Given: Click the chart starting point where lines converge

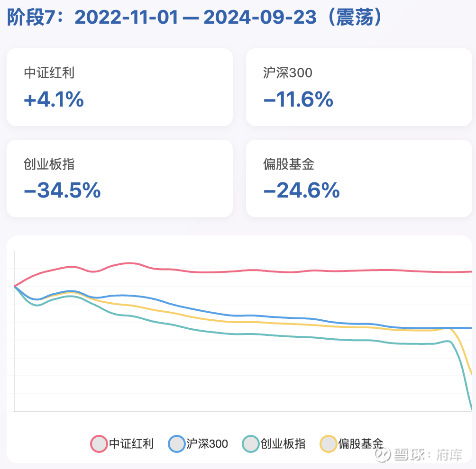Looking at the screenshot, I should pyautogui.click(x=15, y=286).
